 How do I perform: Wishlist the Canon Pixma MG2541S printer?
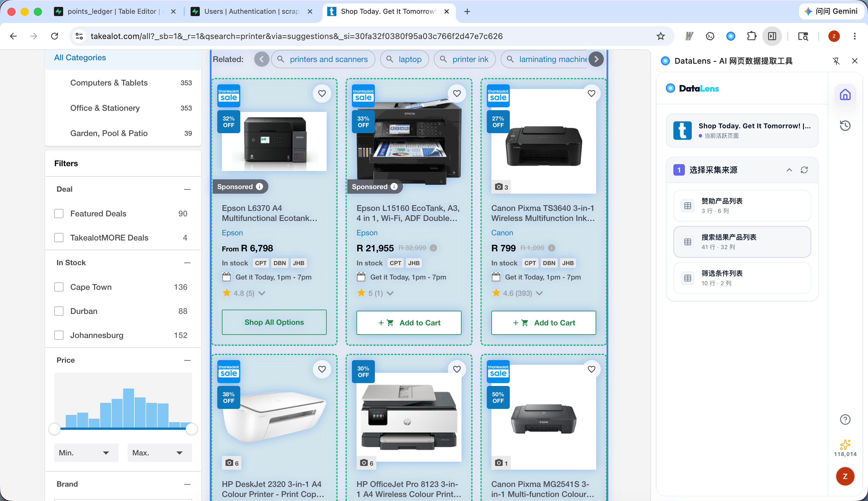coord(591,369)
